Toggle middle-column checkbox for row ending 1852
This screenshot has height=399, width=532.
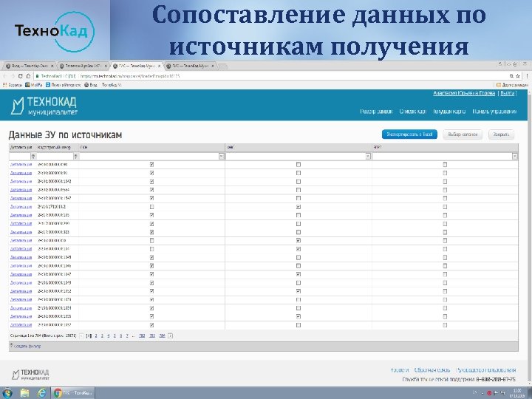299,291
